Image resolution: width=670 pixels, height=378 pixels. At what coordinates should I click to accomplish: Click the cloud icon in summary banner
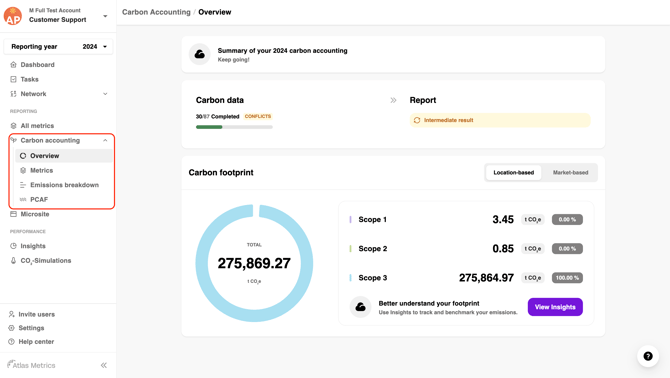pos(200,54)
